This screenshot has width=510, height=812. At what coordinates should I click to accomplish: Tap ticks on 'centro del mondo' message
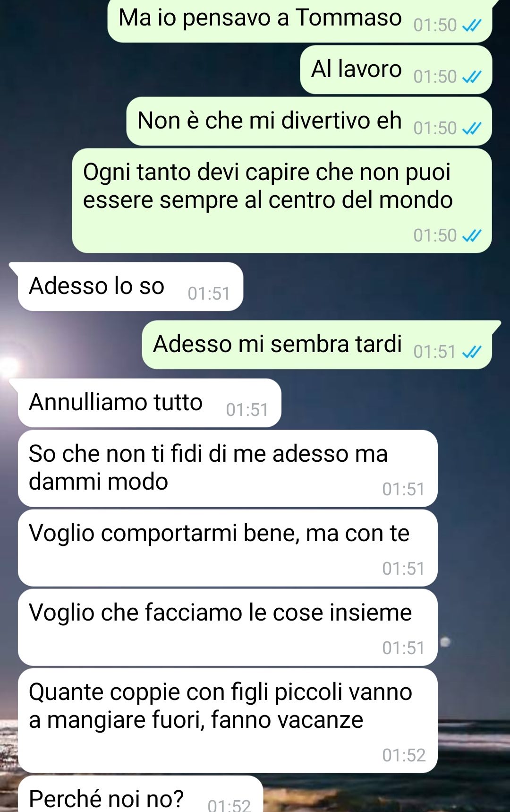472,235
